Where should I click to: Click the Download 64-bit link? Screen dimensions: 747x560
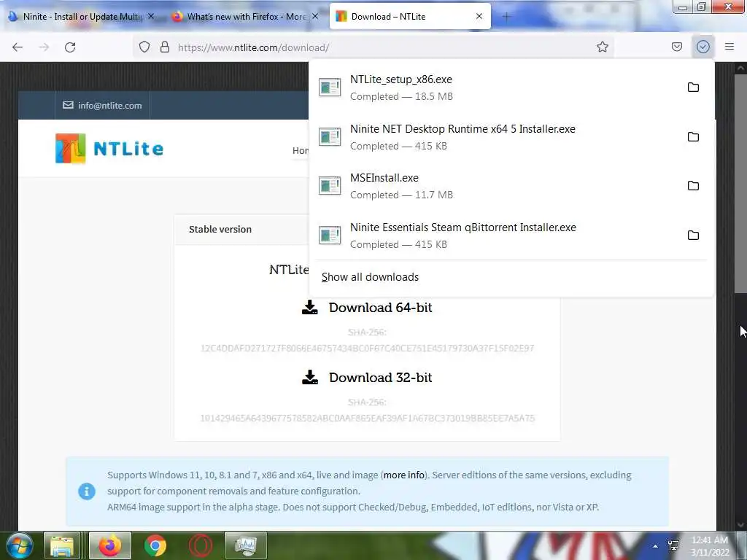(367, 308)
